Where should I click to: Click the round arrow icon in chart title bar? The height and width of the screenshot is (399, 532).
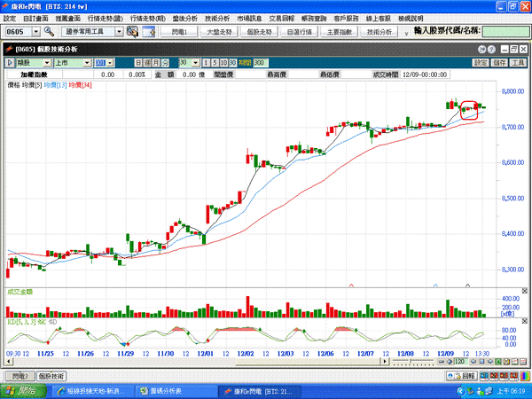point(481,50)
